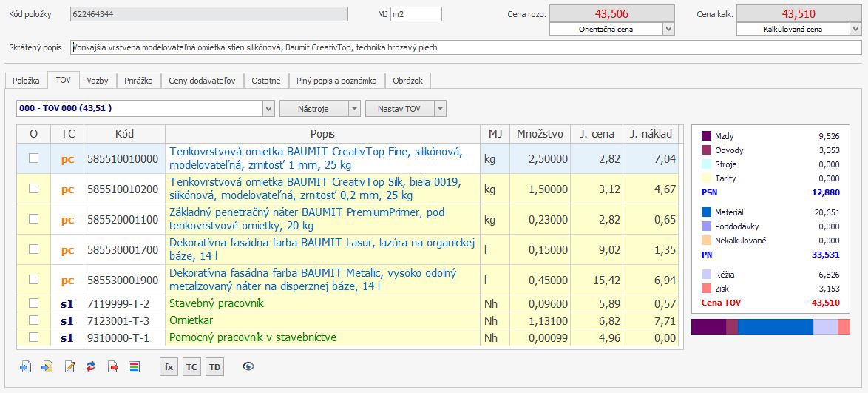Open the Plný popis a poznámka tab
The image size is (868, 393).
[x=336, y=81]
